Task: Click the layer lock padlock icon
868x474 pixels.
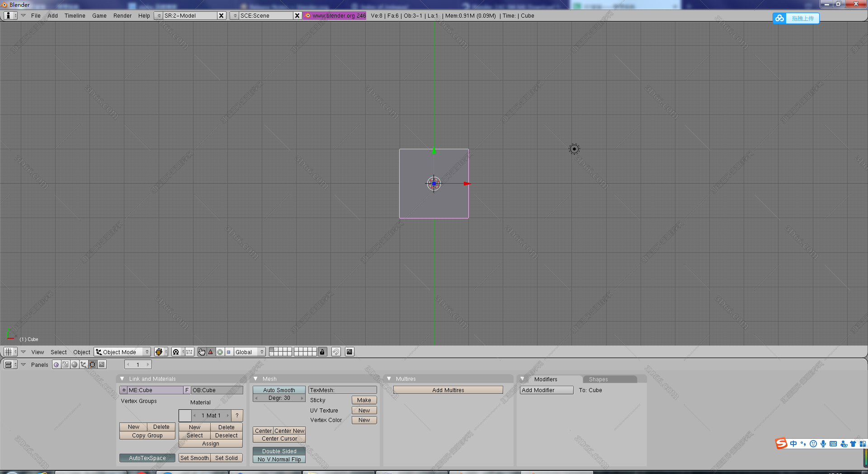Action: pyautogui.click(x=322, y=352)
